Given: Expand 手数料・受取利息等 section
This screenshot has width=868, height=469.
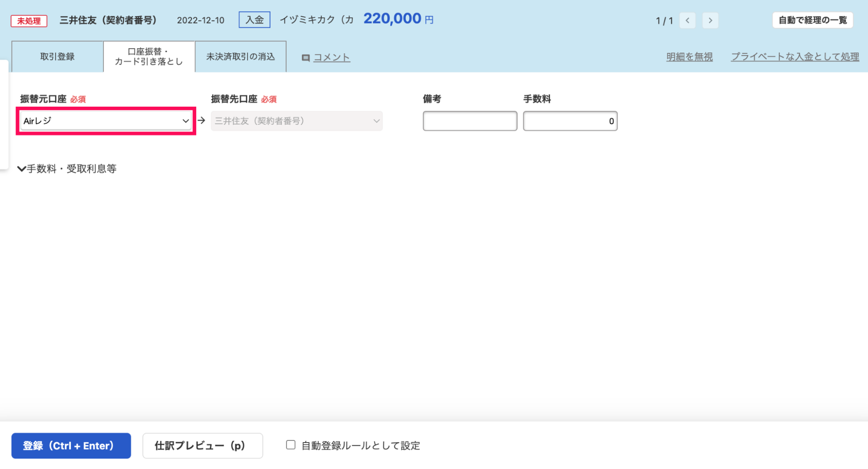Looking at the screenshot, I should coord(67,169).
